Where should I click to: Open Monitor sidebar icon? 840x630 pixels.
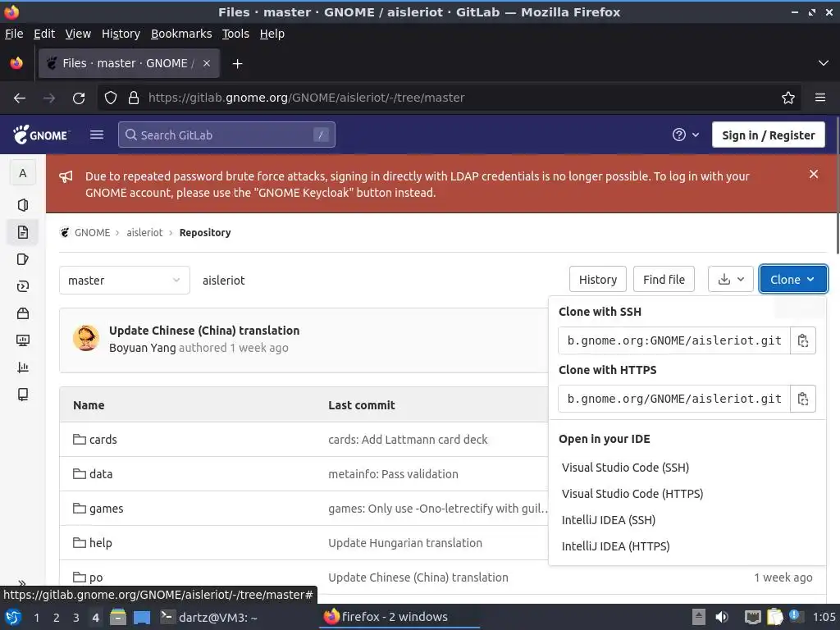22,340
